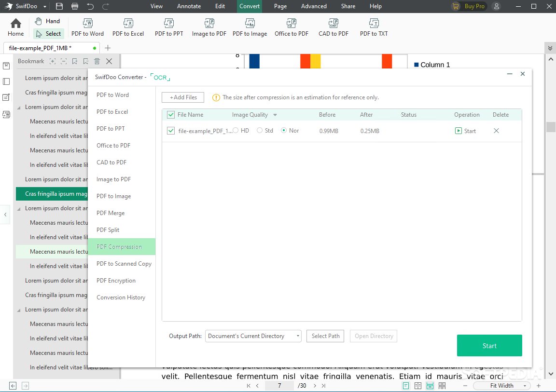Go to next page arrow
Image resolution: width=556 pixels, height=392 pixels.
pos(315,386)
